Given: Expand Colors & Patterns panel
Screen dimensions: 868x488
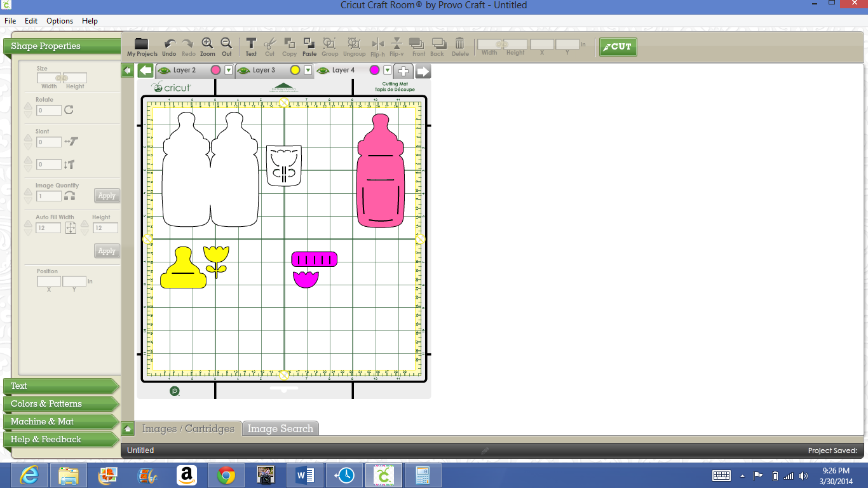Looking at the screenshot, I should [x=62, y=403].
